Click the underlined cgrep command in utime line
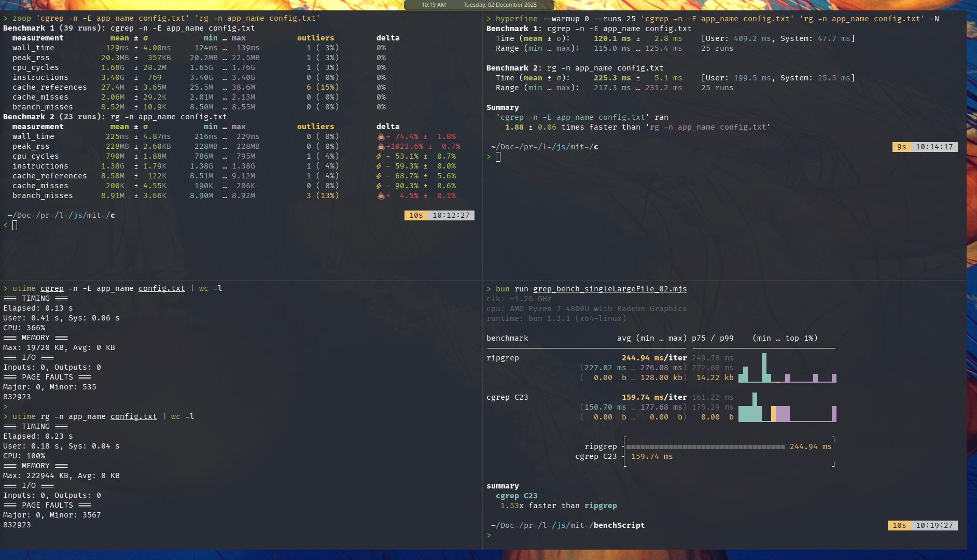Screen dimensions: 977x560 point(52,288)
